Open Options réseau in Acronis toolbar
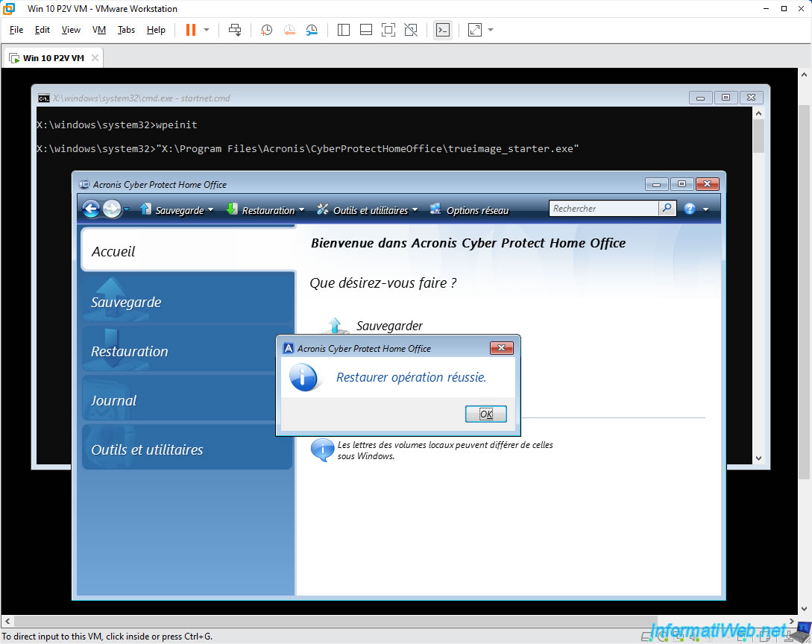 [469, 209]
